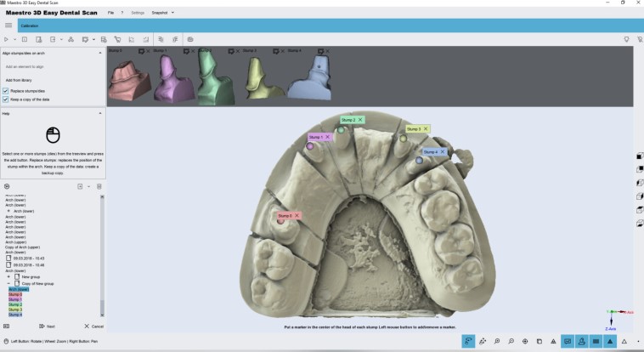The height and width of the screenshot is (352, 644).
Task: Click the zoom out magnifier icon
Action: pyautogui.click(x=511, y=341)
